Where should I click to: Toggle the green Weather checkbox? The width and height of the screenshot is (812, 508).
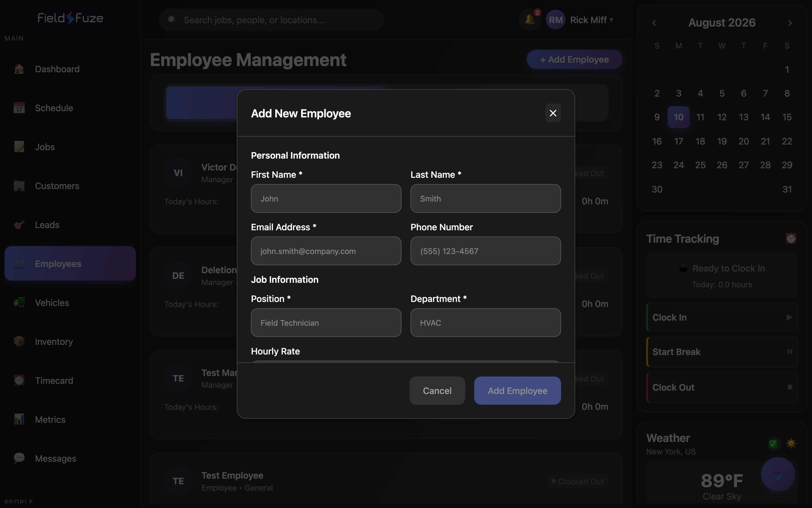coord(773,444)
